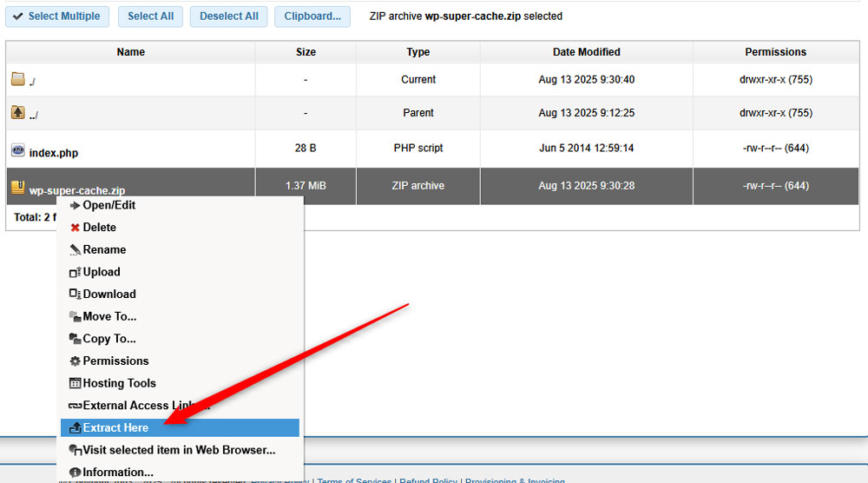Click the Select All button
868x483 pixels.
(150, 16)
